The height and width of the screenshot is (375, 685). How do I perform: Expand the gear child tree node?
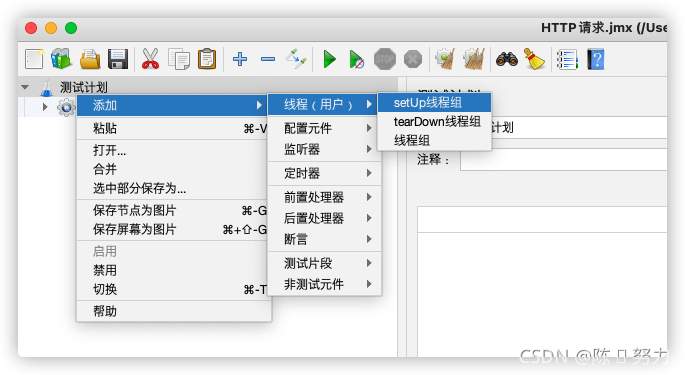point(45,107)
